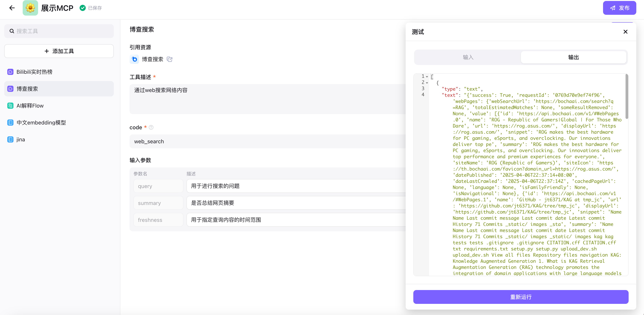The height and width of the screenshot is (315, 644).
Task: Collapse line 2 fold arrow
Action: [x=427, y=83]
